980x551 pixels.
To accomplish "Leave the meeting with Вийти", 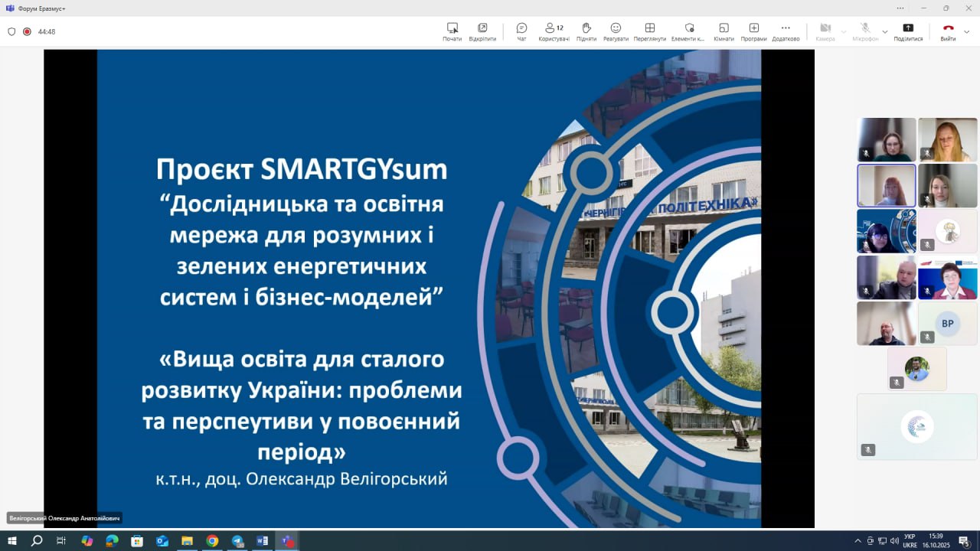I will point(948,31).
